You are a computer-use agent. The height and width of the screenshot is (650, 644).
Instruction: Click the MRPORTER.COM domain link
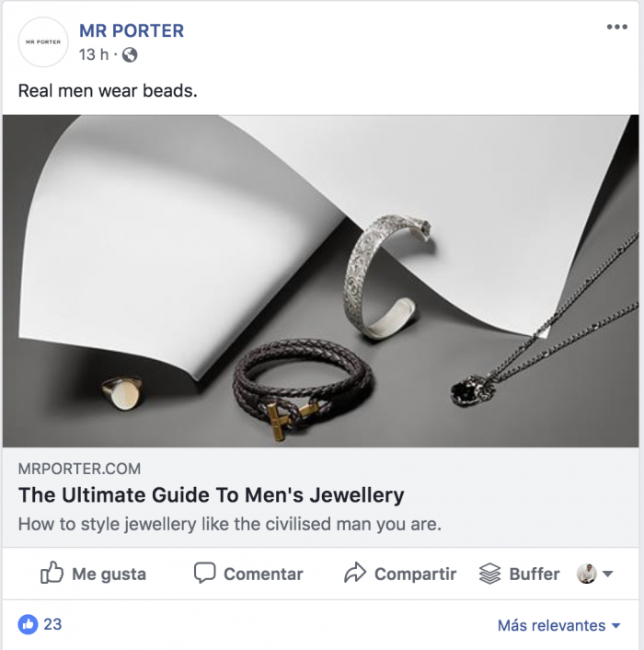80,469
